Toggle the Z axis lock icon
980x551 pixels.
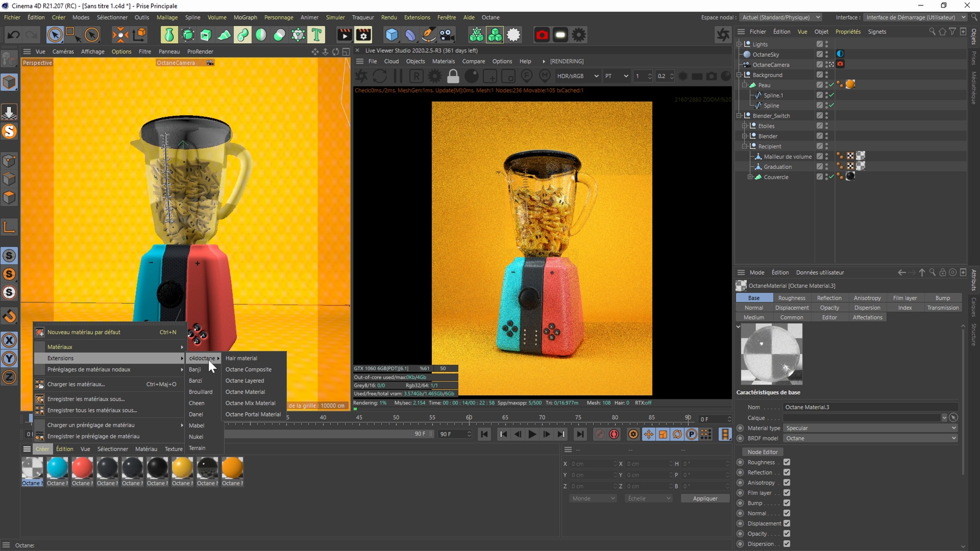pyautogui.click(x=9, y=377)
